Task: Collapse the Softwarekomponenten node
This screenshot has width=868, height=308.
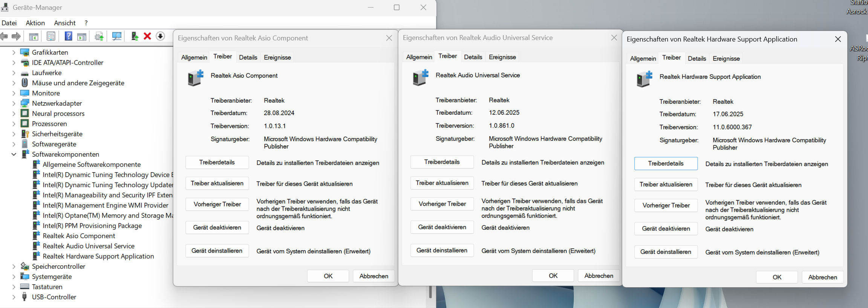Action: point(14,154)
